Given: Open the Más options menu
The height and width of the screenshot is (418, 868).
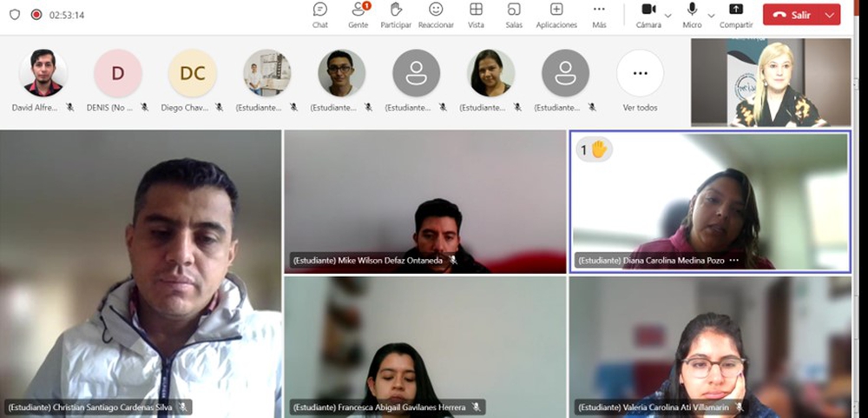Looking at the screenshot, I should click(x=599, y=15).
